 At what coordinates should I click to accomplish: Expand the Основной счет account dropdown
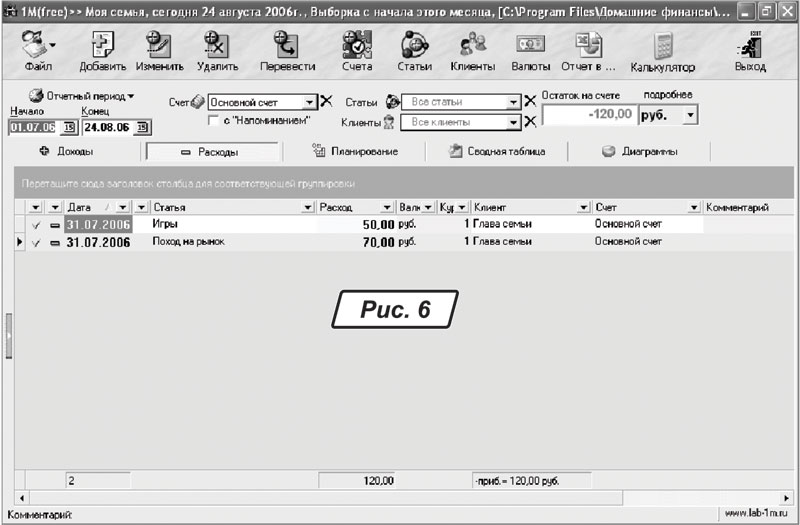tap(309, 102)
